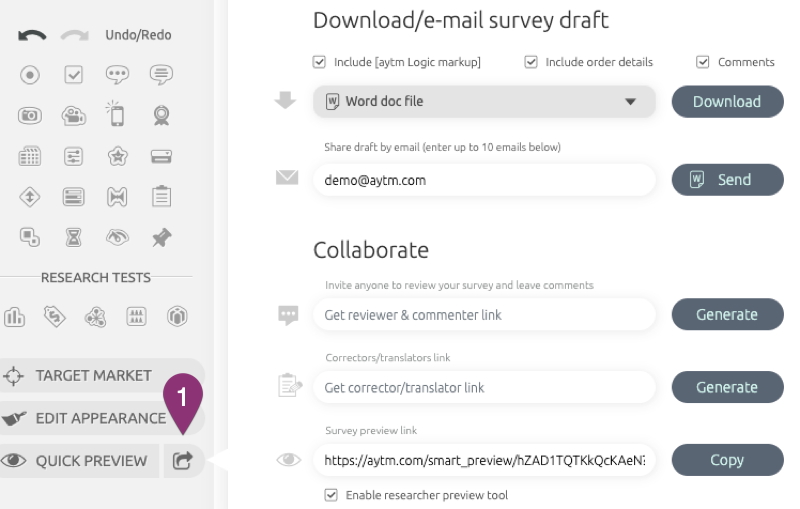The image size is (800, 509).
Task: Open the hexagon box research test
Action: coord(177,317)
